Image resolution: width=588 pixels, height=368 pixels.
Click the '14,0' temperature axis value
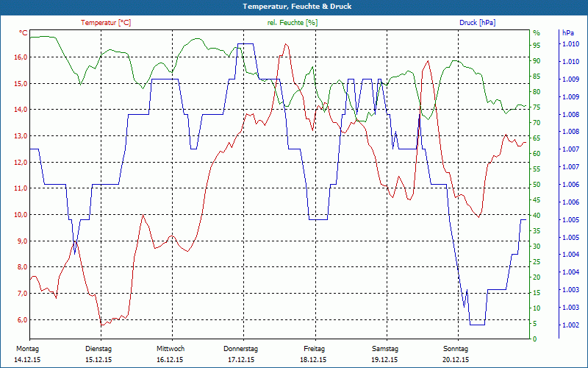pyautogui.click(x=21, y=109)
